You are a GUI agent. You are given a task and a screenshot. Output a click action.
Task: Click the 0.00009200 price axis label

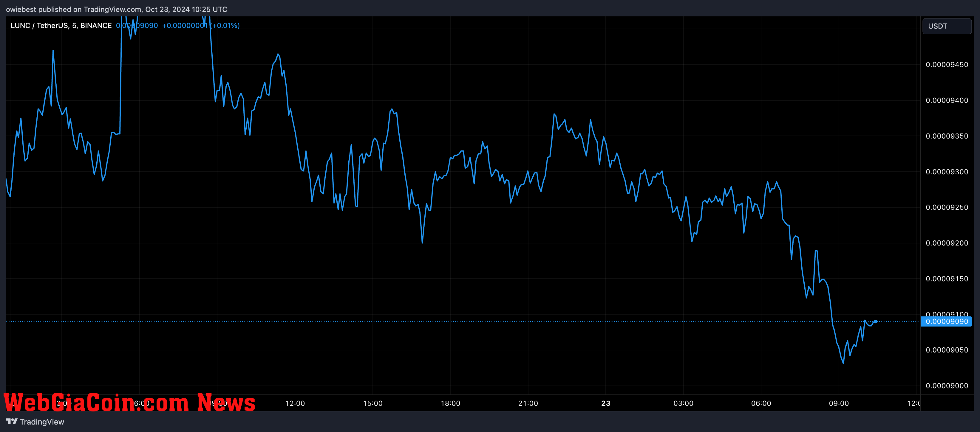pos(947,243)
